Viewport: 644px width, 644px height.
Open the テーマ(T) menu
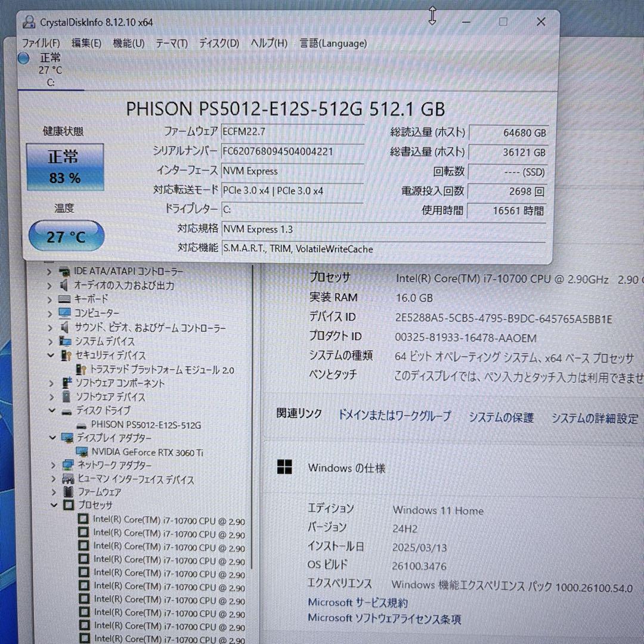tap(172, 43)
